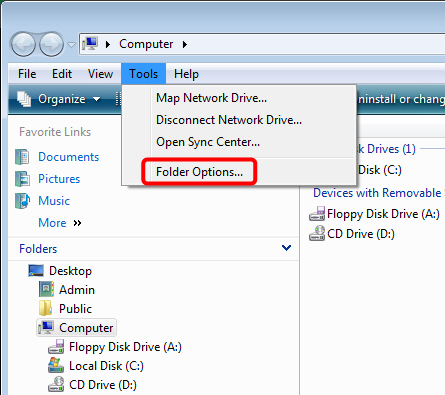The height and width of the screenshot is (395, 445).
Task: Click the Organize stacked pages icon
Action: pyautogui.click(x=24, y=99)
